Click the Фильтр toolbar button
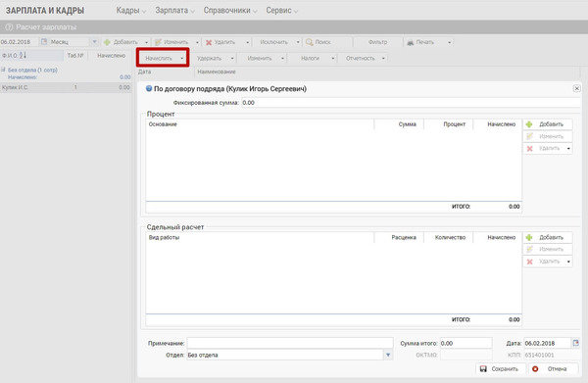The height and width of the screenshot is (383, 588). tap(377, 42)
